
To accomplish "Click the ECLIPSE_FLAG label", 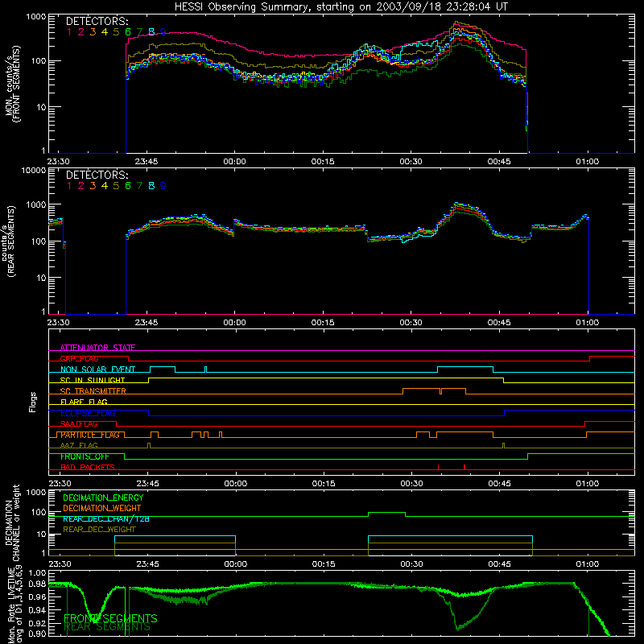I will click(88, 413).
